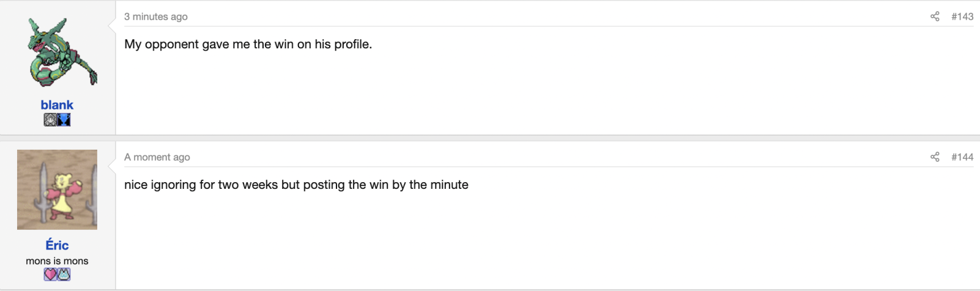
Task: Click blank's post text about the win
Action: point(248,45)
